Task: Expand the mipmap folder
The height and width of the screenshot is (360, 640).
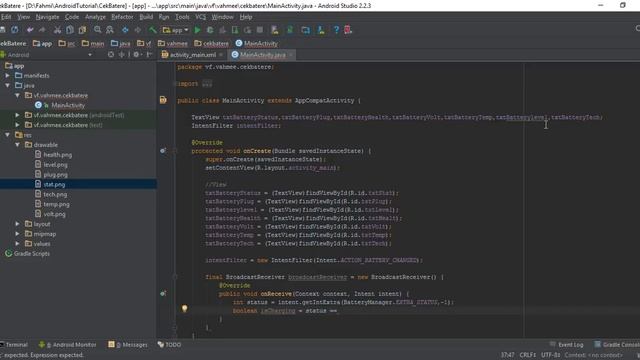Action: coord(18,234)
